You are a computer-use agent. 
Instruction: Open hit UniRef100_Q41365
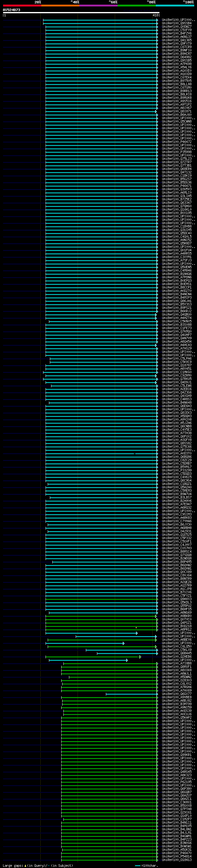click(177, 40)
